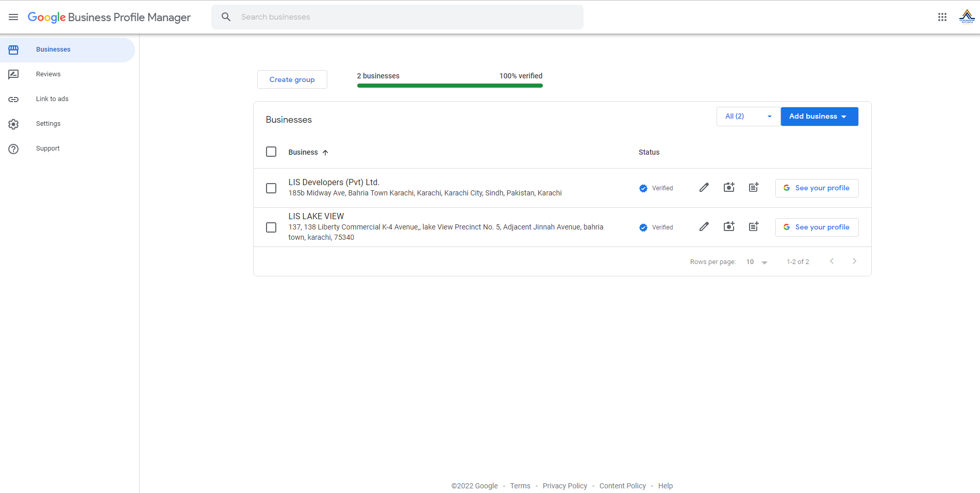Screen dimensions: 980x493
Task: Open the main hamburger menu
Action: tap(13, 17)
